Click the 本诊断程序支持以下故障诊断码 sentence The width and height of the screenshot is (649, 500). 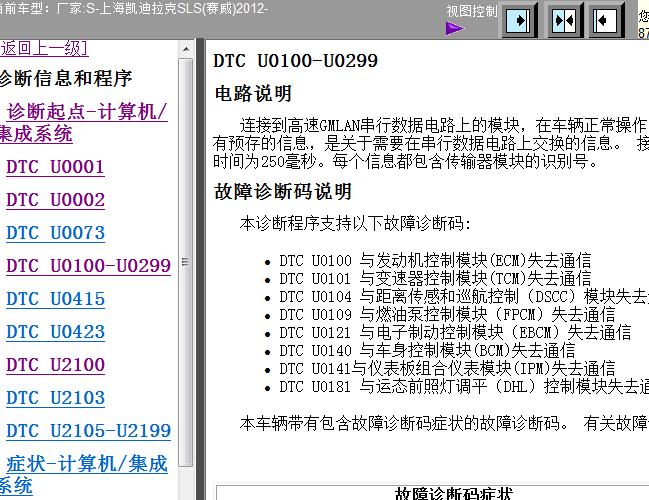coord(356,224)
